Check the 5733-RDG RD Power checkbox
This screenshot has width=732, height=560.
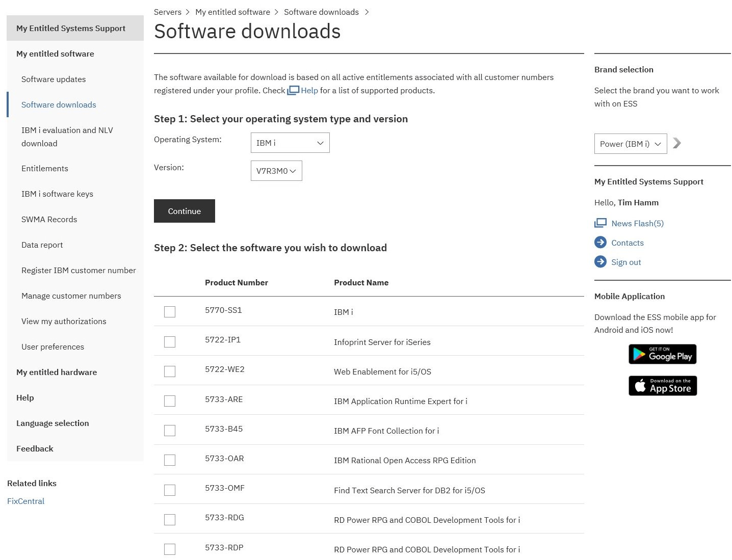coord(170,520)
